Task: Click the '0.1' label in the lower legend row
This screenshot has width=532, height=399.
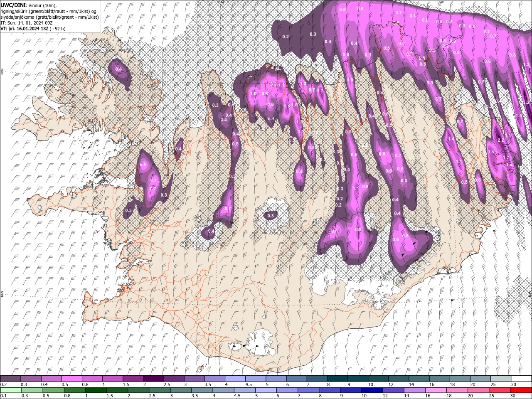Action: [3, 396]
